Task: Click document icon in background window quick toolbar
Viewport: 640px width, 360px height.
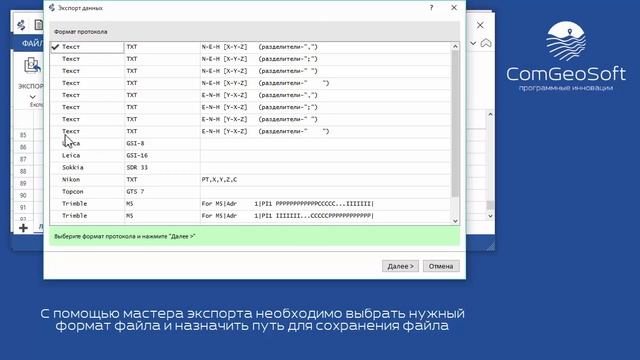Action: pyautogui.click(x=39, y=25)
